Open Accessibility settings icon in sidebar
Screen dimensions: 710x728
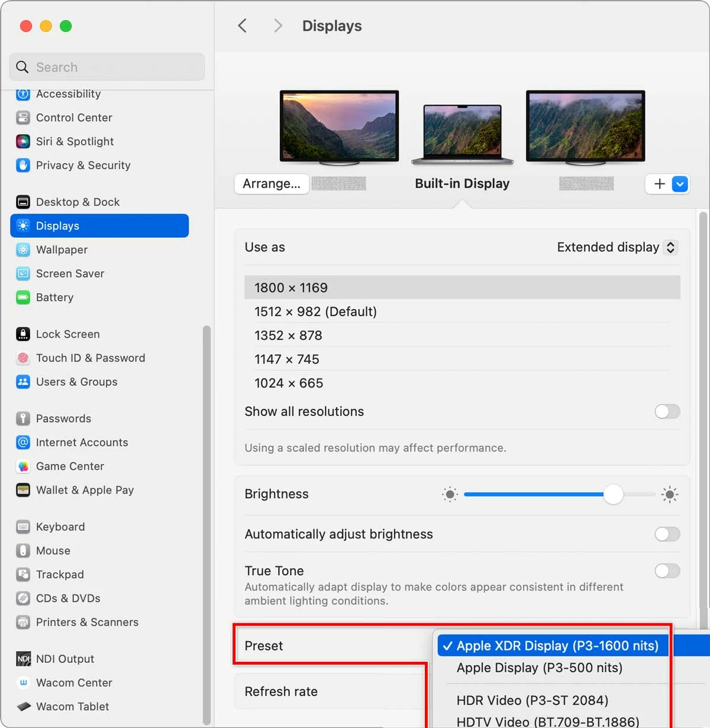(23, 94)
